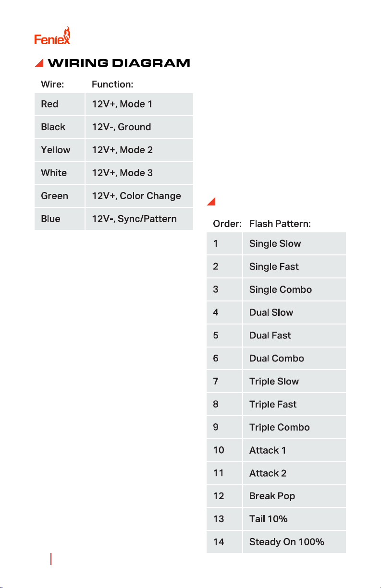Click the Triple Slow pattern cell
Screen dimensions: 381x588
(274, 382)
